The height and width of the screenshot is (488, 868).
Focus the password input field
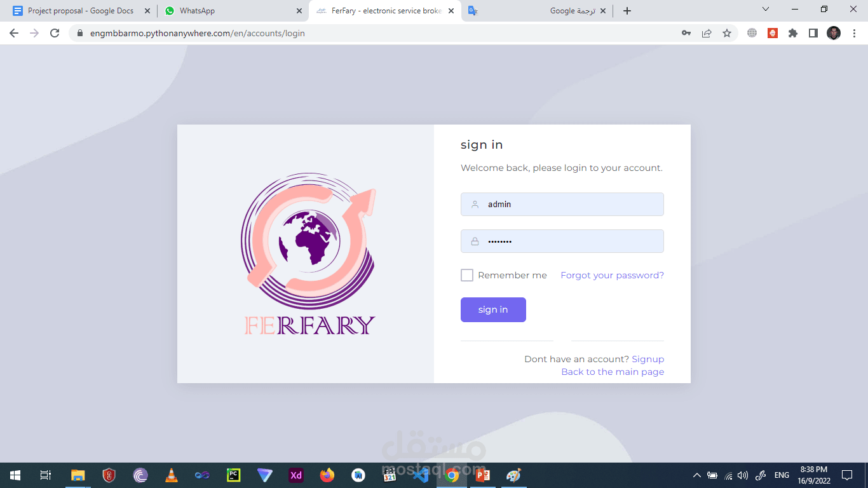(x=562, y=241)
